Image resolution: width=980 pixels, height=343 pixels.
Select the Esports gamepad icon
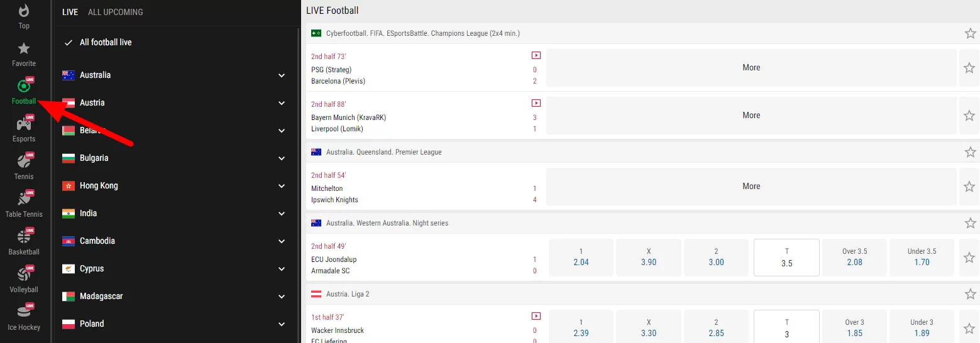pyautogui.click(x=24, y=124)
